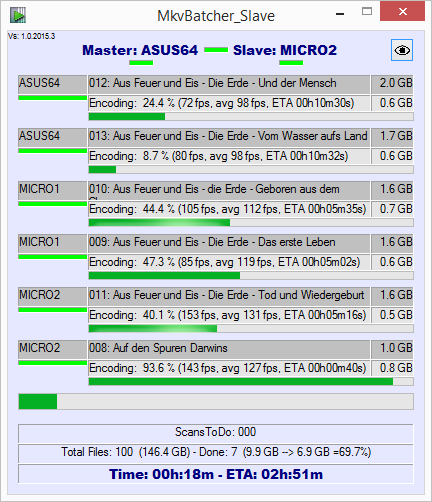Click the overall batch progress bar
Image resolution: width=432 pixels, height=502 pixels.
coord(216,401)
